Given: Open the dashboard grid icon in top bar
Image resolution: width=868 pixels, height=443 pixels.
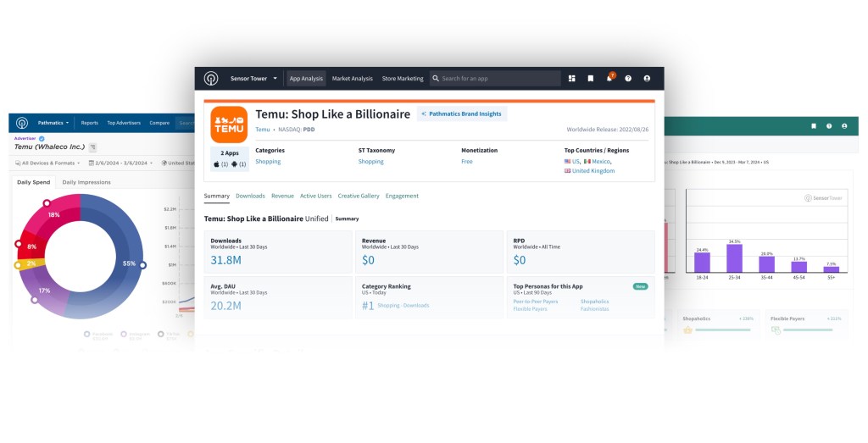Looking at the screenshot, I should [572, 79].
